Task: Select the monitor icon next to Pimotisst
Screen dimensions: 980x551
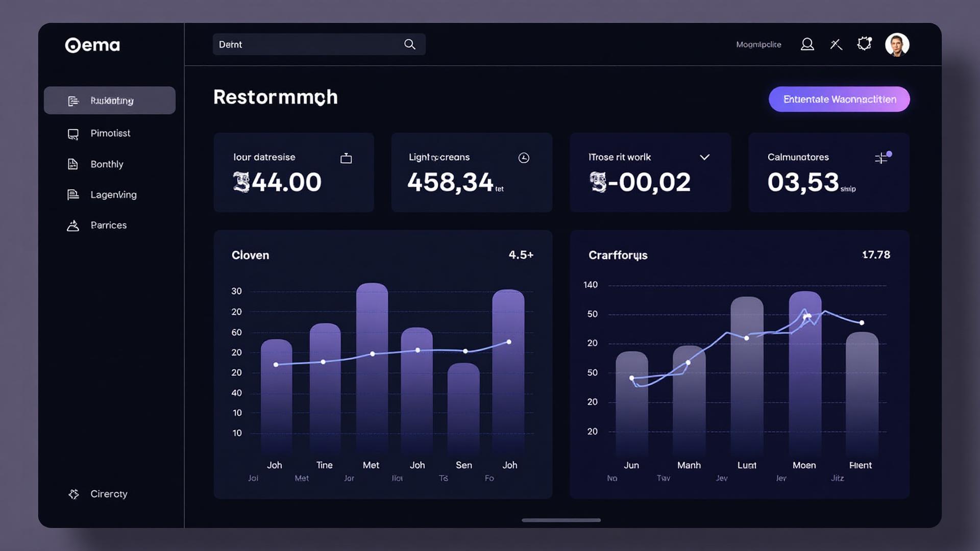Action: pos(72,133)
